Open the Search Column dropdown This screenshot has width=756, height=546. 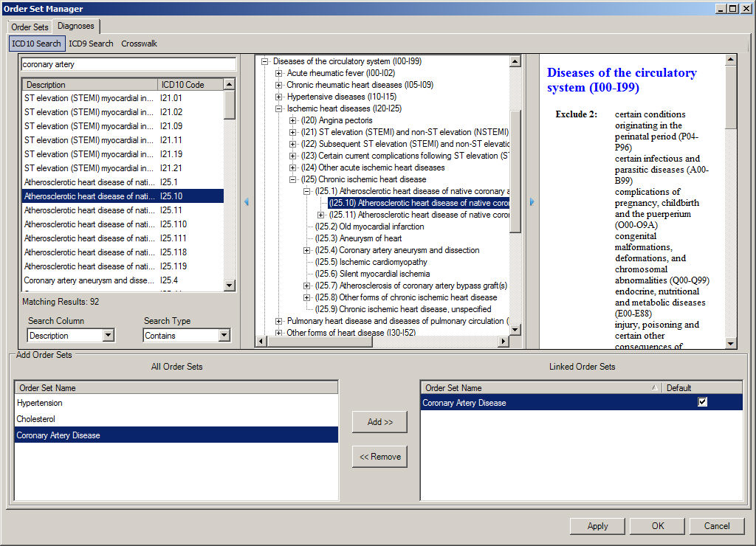(x=109, y=336)
